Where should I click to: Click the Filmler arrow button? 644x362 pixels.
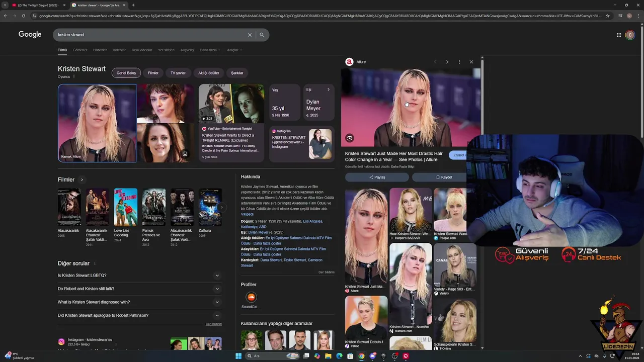click(82, 179)
